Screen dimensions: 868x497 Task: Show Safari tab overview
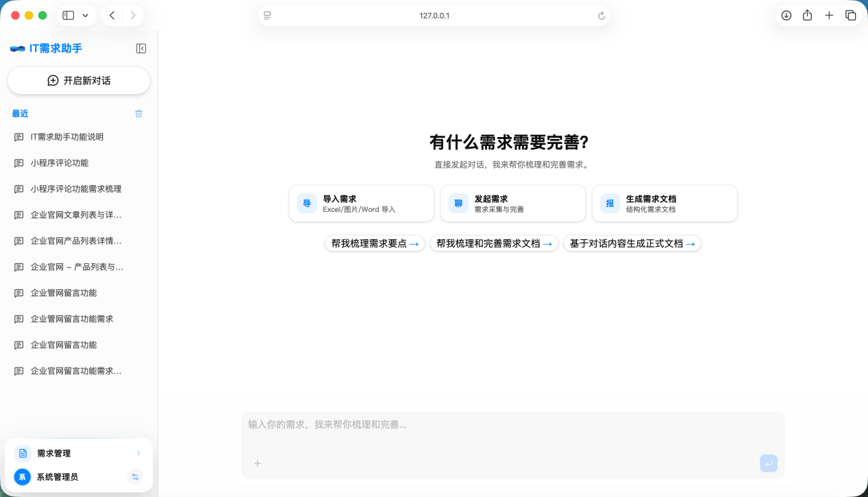pos(851,15)
